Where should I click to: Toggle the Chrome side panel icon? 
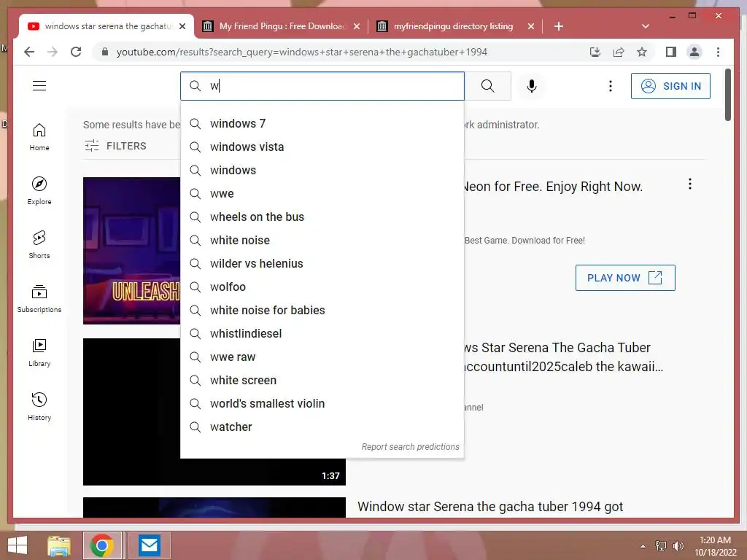tap(671, 52)
